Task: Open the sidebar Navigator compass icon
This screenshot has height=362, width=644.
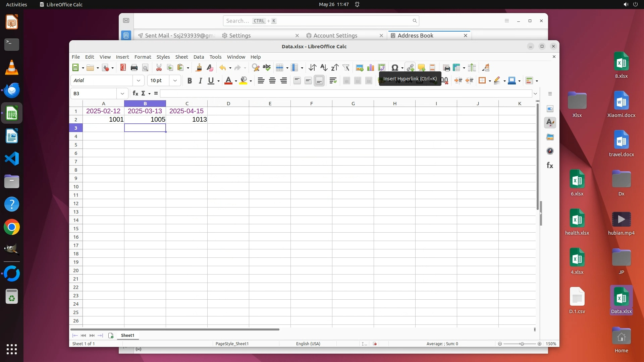Action: coord(550,151)
